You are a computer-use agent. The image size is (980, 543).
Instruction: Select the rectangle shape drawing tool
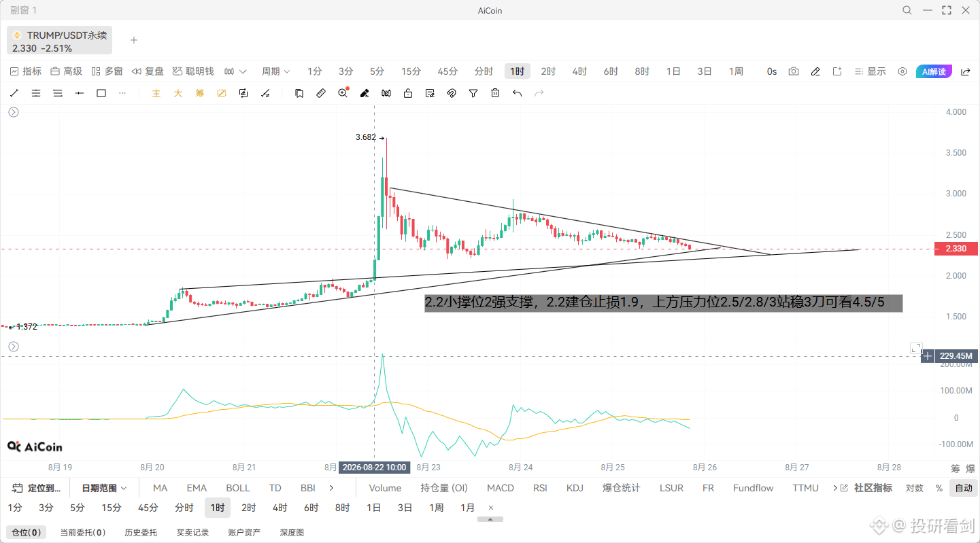point(101,93)
